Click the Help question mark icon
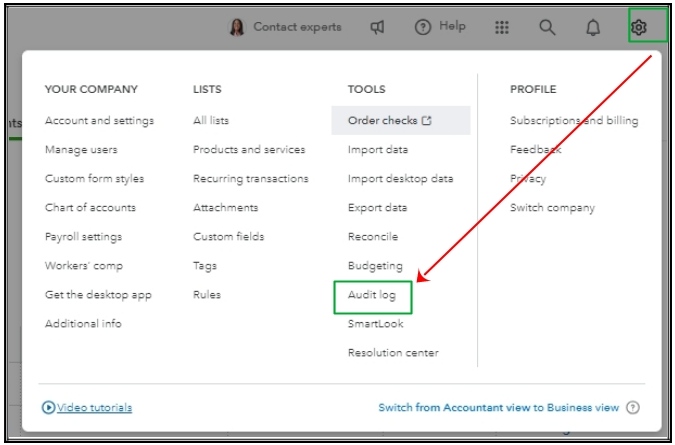Screen dimensions: 675x445 423,27
